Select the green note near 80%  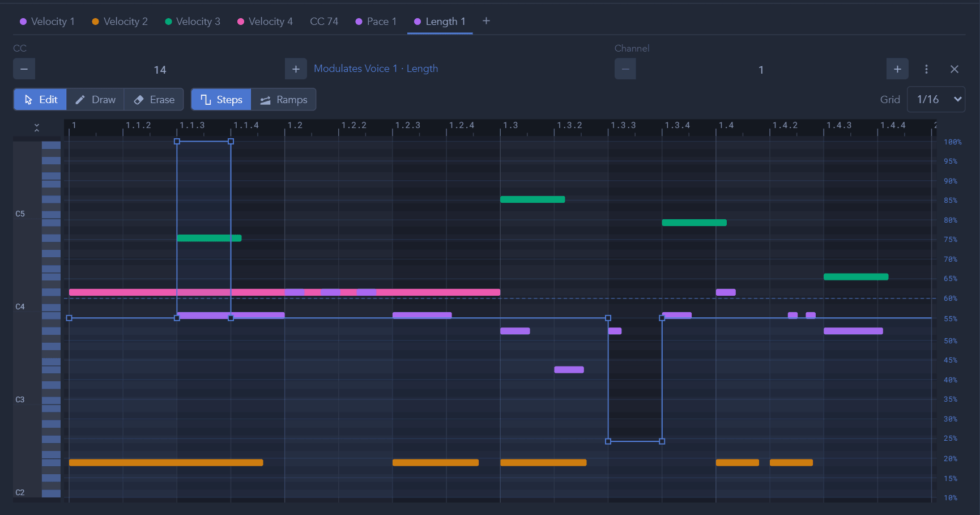coord(694,223)
